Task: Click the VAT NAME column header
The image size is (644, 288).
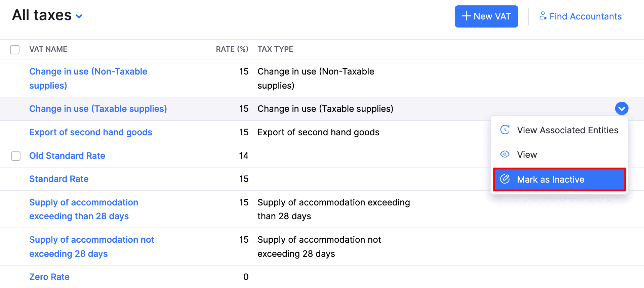Action: tap(48, 49)
